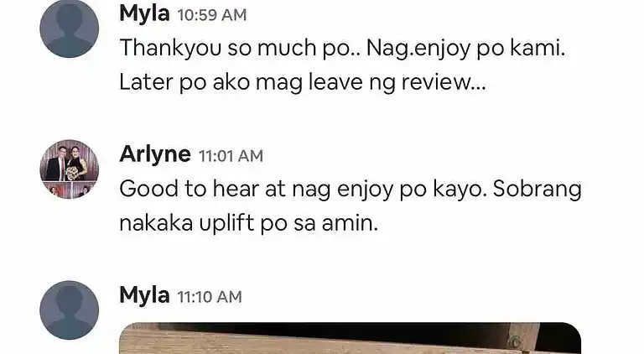Open the photo attachment Myla sent

pyautogui.click(x=350, y=338)
